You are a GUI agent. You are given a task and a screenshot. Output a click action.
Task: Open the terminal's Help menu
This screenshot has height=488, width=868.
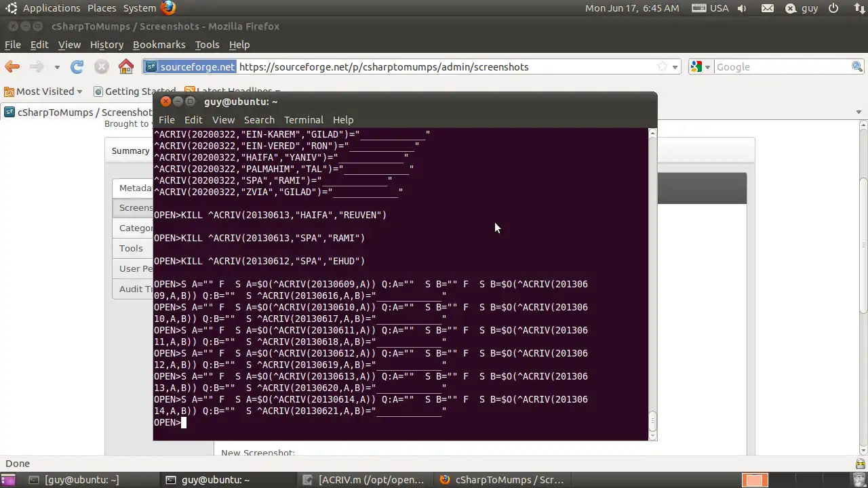[343, 120]
